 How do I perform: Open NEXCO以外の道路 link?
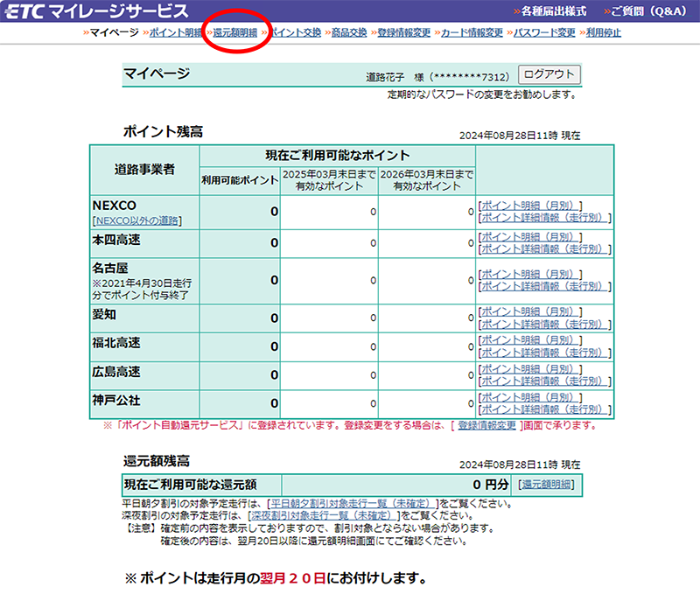click(x=137, y=220)
